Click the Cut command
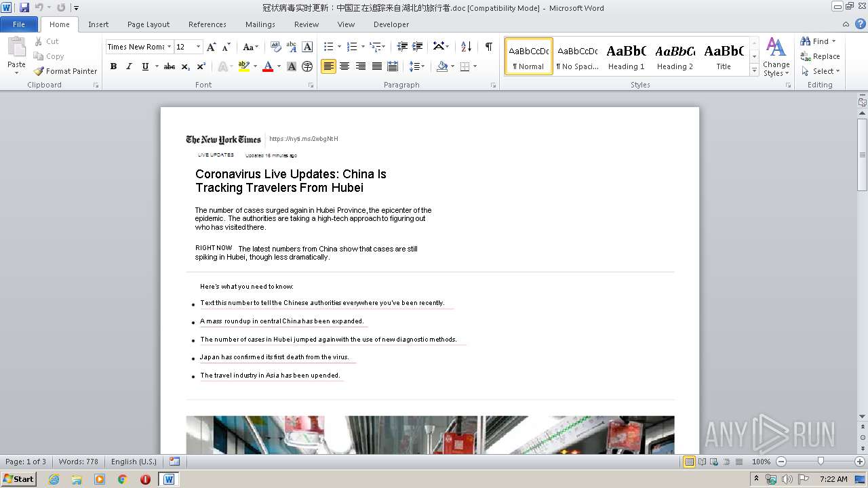868x488 pixels. (x=47, y=41)
